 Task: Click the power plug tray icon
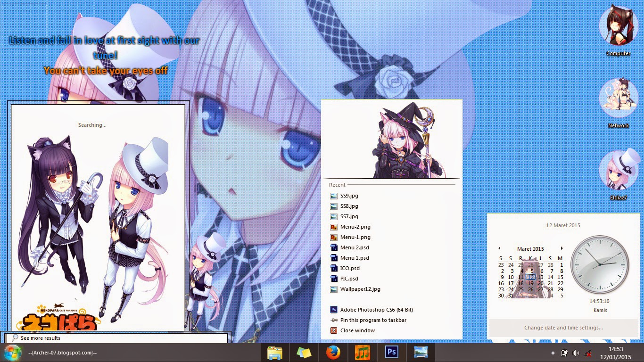(x=564, y=353)
